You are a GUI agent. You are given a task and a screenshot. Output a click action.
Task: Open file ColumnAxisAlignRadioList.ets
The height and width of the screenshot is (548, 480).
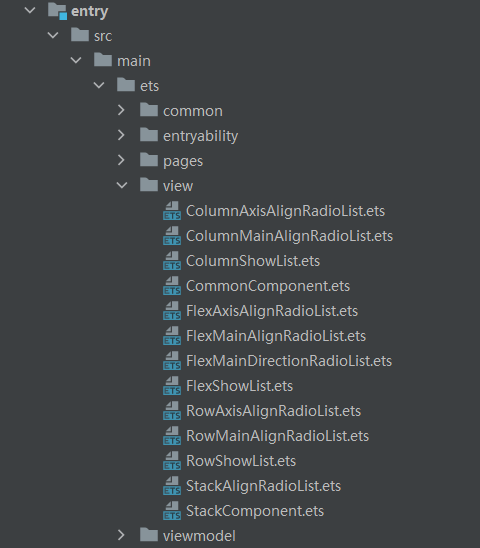click(285, 211)
